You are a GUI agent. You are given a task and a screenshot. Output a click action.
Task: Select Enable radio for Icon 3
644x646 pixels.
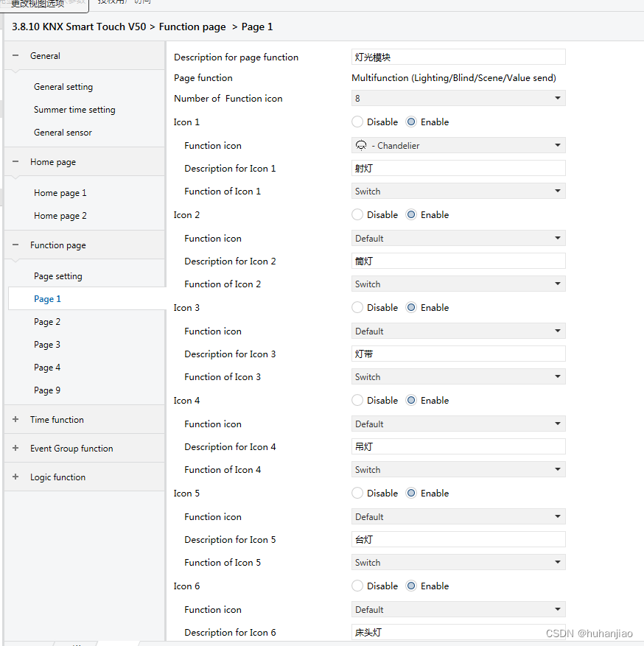click(x=412, y=308)
